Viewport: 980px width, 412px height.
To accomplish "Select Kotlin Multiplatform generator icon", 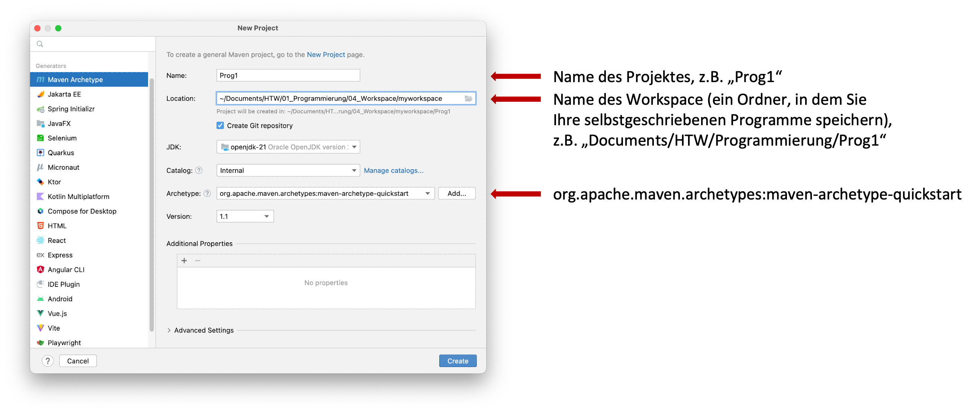I will click(41, 196).
